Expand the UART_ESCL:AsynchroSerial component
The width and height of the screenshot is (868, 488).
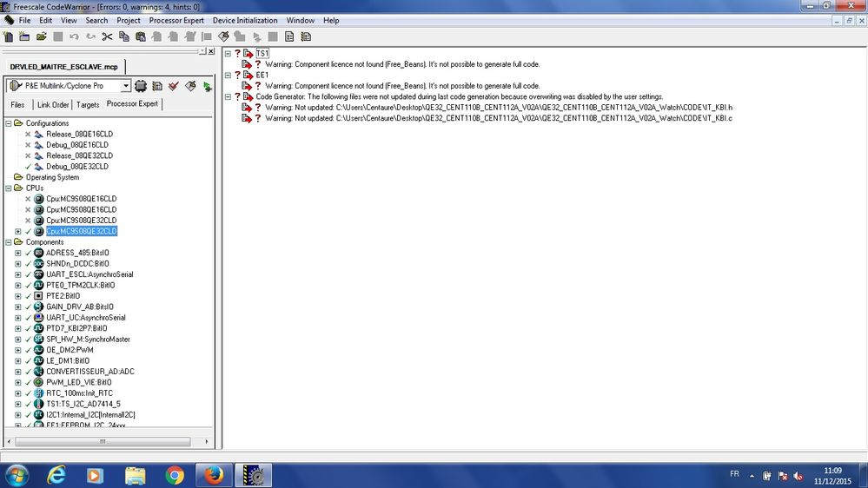coord(17,274)
